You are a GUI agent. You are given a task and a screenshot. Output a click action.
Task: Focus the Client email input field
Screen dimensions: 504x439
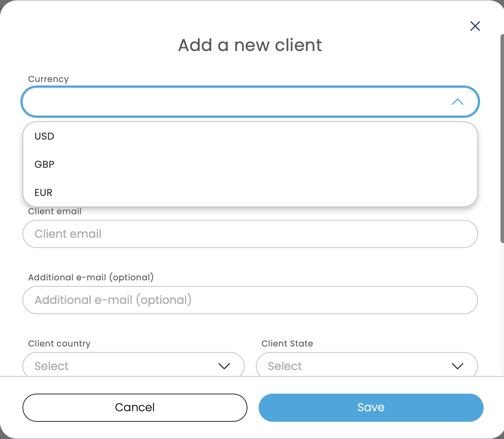click(x=250, y=234)
